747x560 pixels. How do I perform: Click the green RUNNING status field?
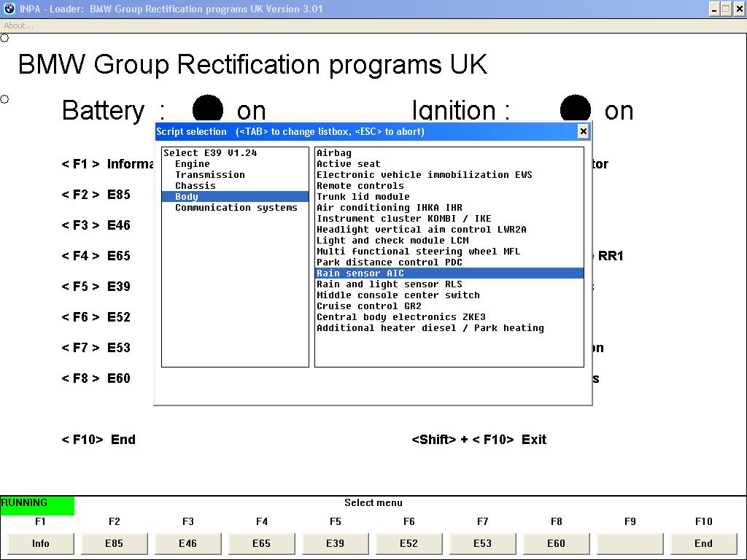tap(37, 506)
